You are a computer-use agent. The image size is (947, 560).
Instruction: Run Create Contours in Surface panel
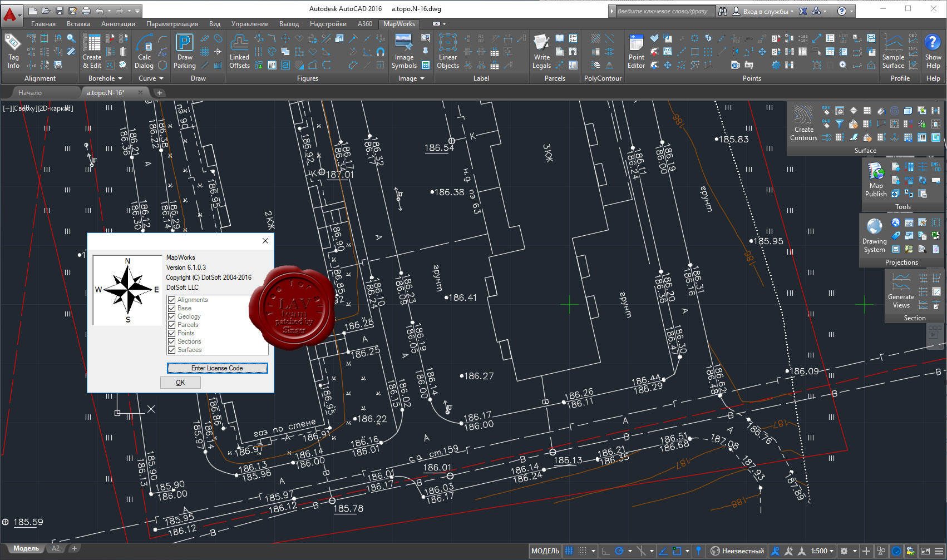tap(803, 123)
